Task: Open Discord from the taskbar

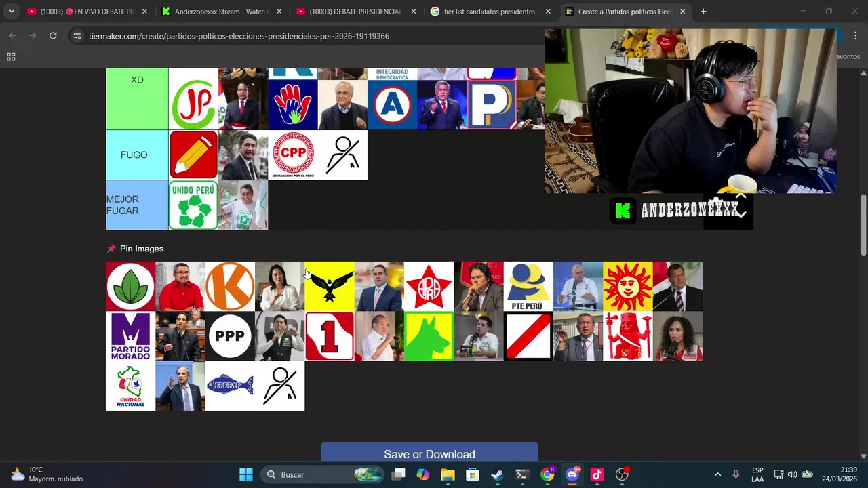Action: click(572, 474)
